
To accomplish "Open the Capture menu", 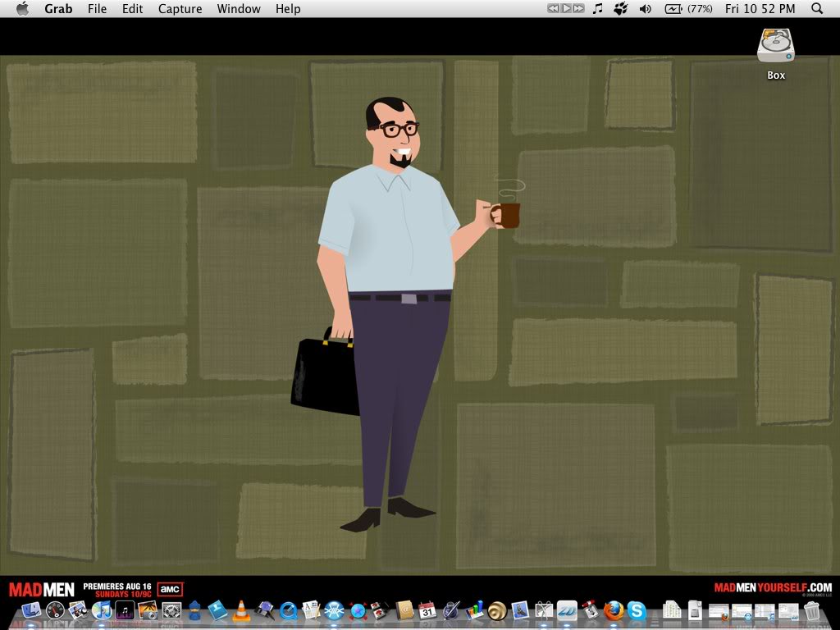I will click(x=180, y=8).
